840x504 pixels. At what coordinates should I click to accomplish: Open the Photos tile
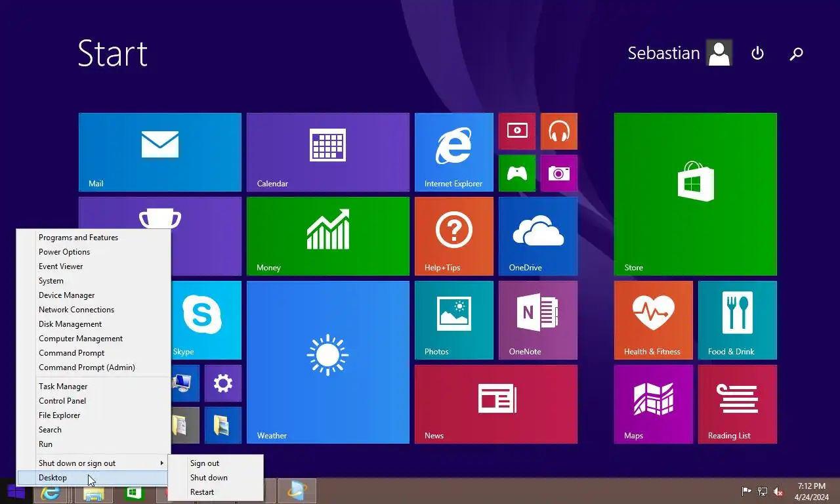point(454,320)
